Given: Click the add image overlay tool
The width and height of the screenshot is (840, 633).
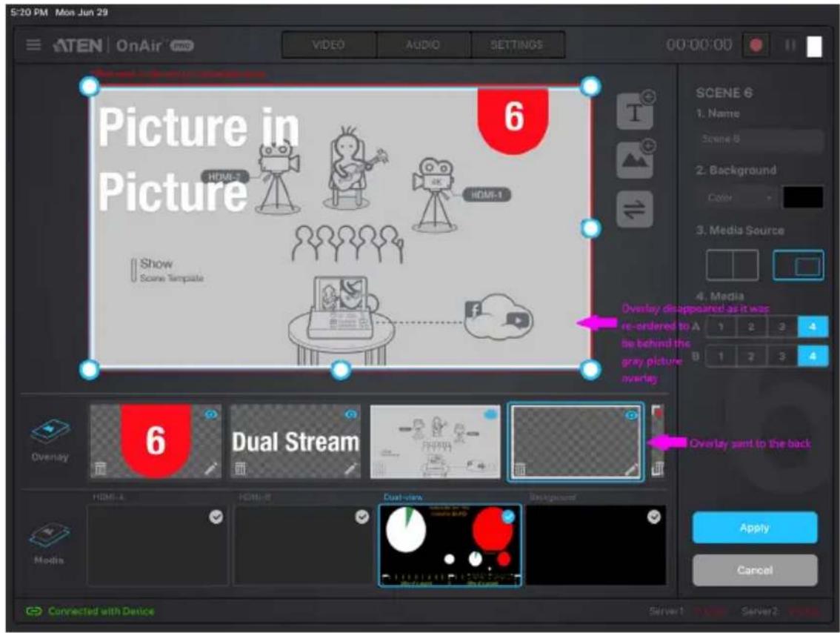Looking at the screenshot, I should (x=636, y=159).
